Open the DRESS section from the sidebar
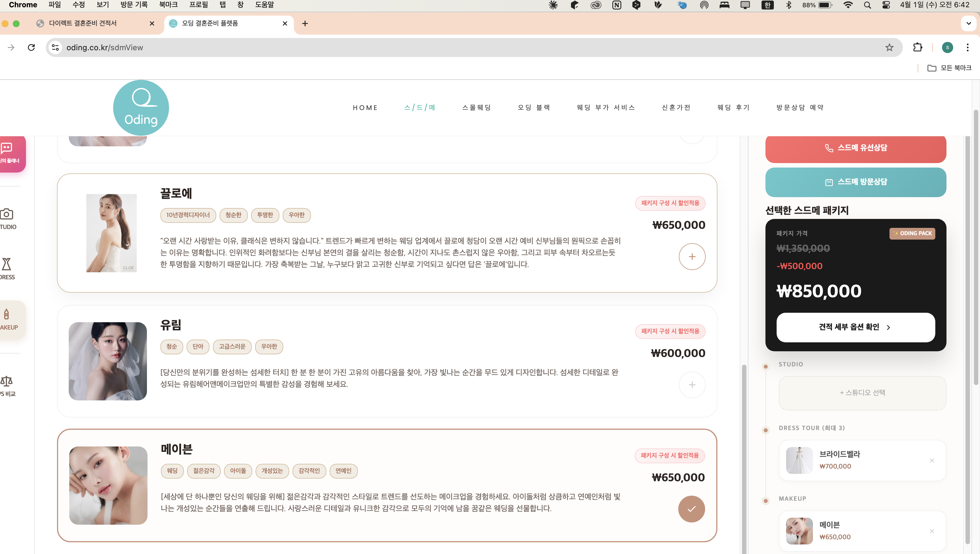This screenshot has height=554, width=980. (6, 264)
